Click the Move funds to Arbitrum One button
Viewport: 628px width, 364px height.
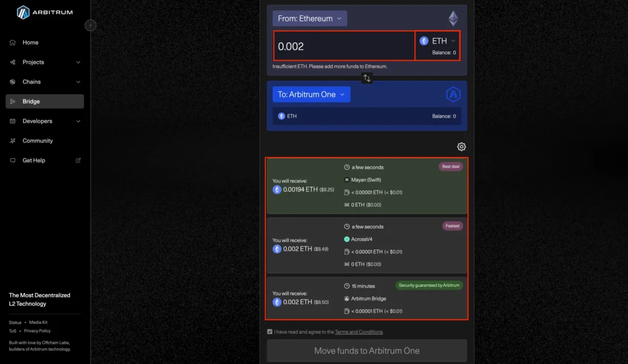pos(367,351)
